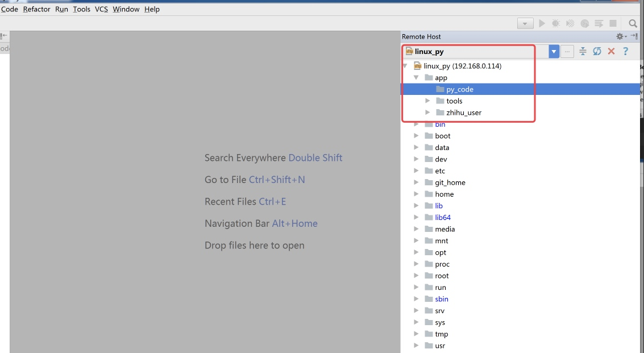The image size is (644, 353).
Task: Select the opt folder
Action: point(441,252)
